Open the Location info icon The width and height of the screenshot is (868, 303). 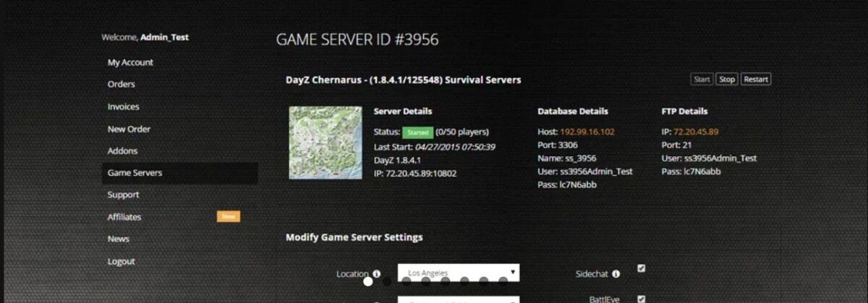click(x=377, y=274)
